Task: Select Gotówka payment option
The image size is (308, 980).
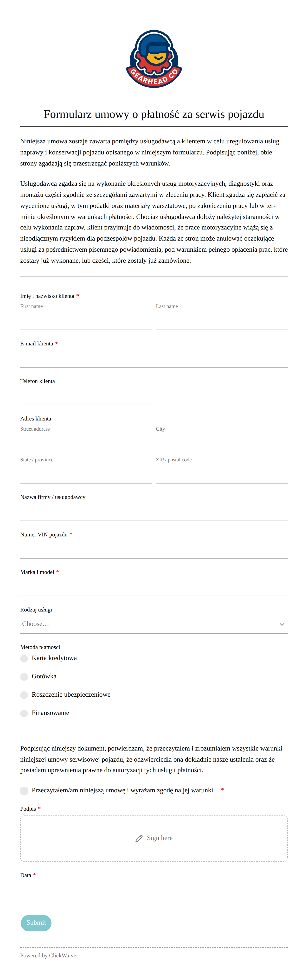Action: click(x=24, y=677)
